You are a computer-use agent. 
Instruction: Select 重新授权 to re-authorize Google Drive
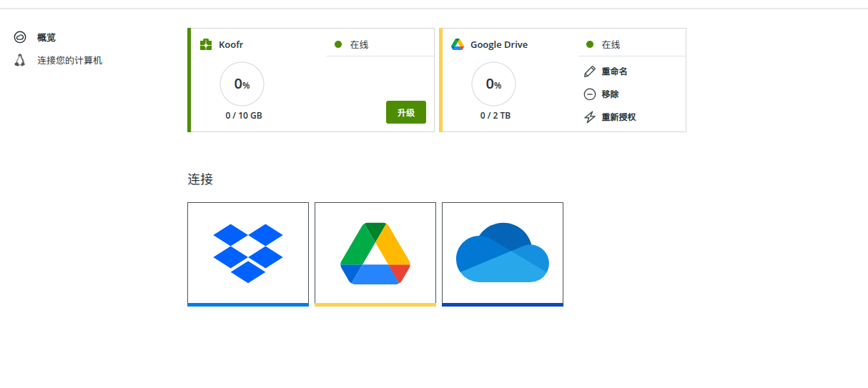tap(618, 117)
